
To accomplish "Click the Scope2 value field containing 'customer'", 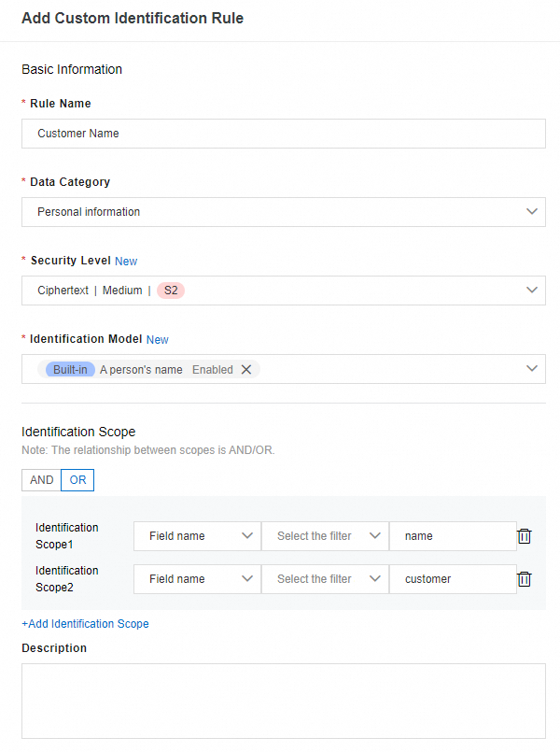I will (453, 579).
